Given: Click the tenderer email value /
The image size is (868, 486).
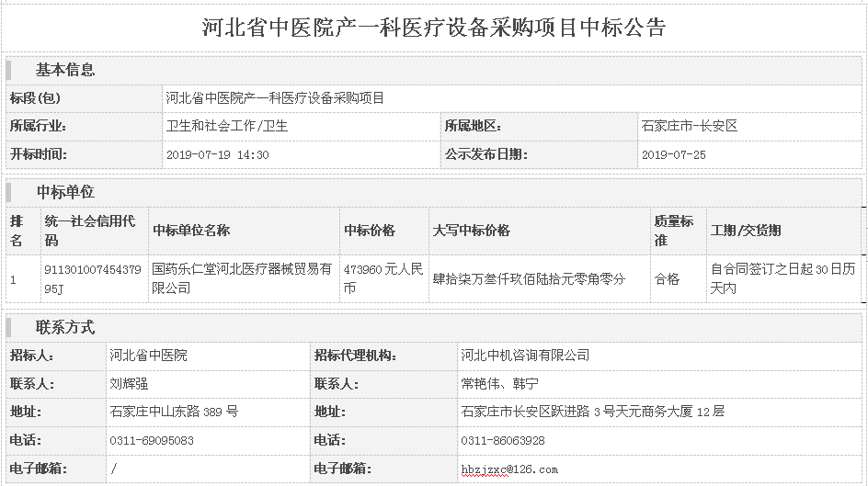Looking at the screenshot, I should pos(113,469).
